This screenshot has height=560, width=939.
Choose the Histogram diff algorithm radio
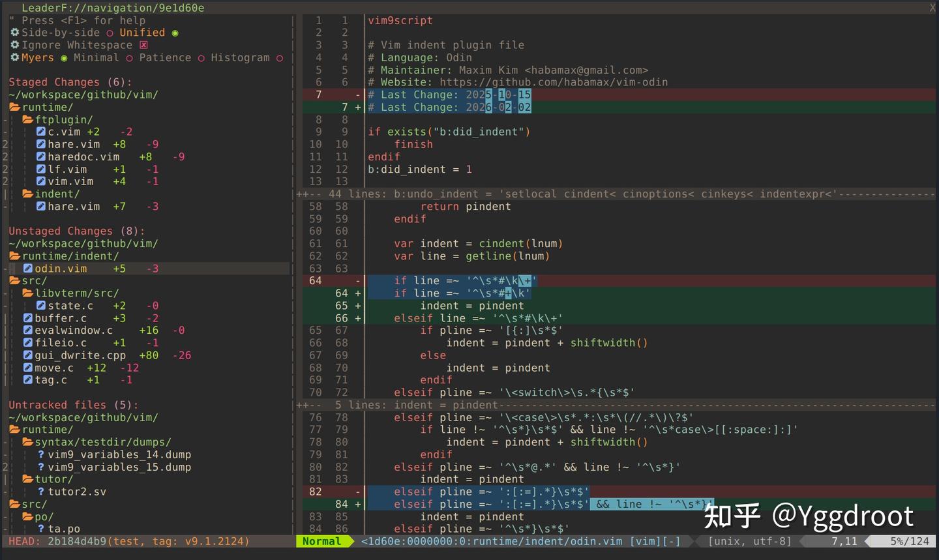tap(279, 57)
